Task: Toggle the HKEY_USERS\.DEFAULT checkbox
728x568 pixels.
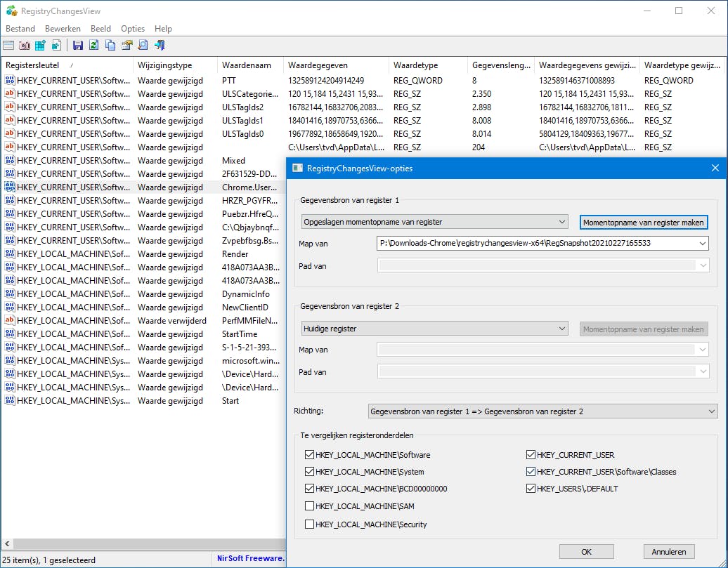Action: point(531,489)
